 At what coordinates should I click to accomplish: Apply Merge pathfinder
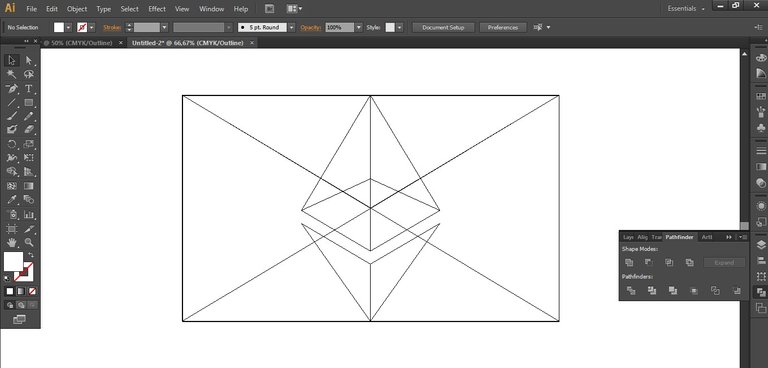[x=673, y=291]
